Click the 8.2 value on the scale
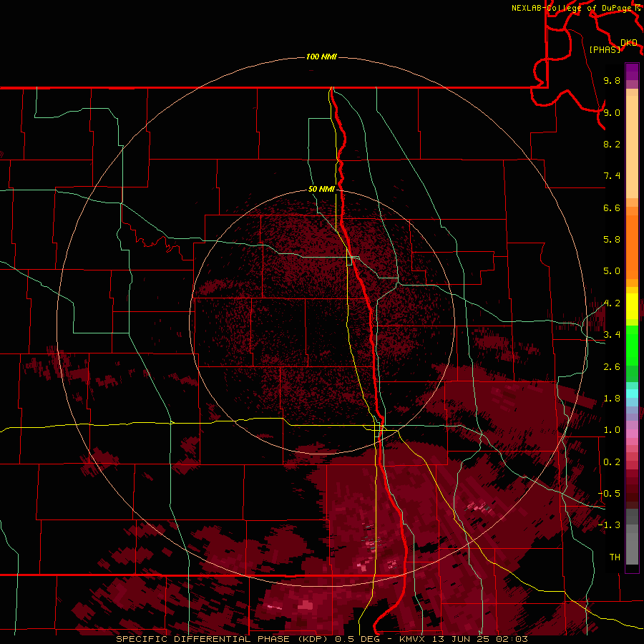This screenshot has width=644, height=644. [612, 144]
